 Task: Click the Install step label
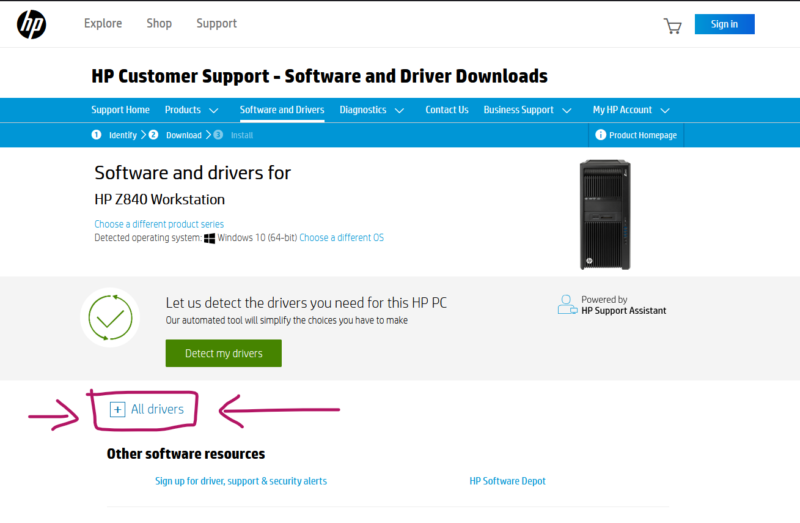click(242, 135)
